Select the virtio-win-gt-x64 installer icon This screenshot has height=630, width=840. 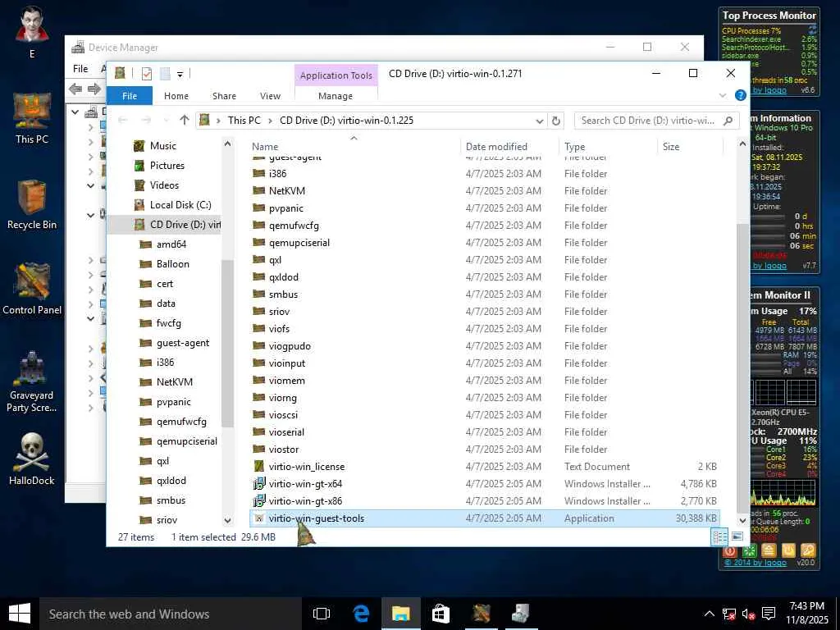(258, 484)
